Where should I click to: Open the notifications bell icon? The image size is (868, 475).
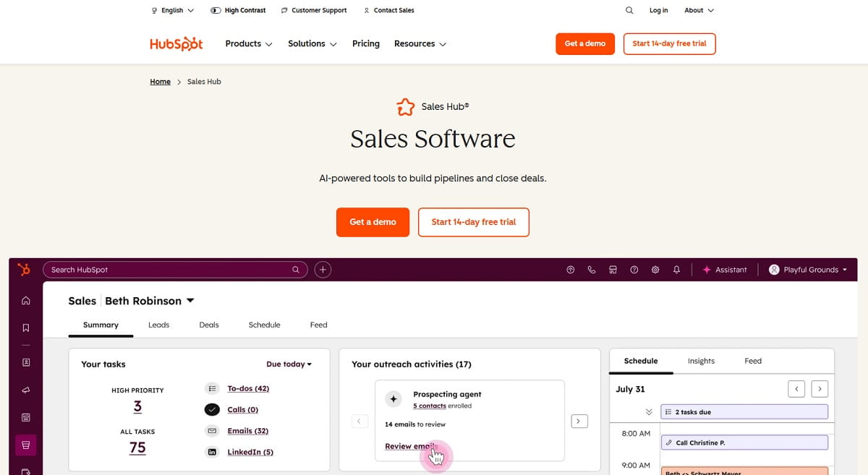(676, 270)
